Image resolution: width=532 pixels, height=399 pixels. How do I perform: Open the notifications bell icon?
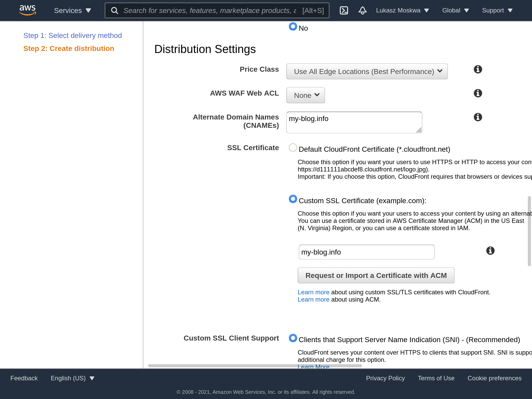pos(362,10)
